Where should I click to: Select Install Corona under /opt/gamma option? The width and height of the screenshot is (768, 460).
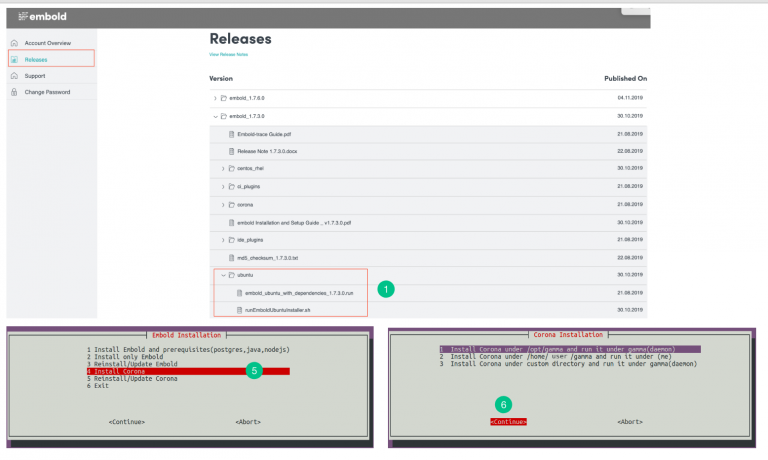(x=556, y=349)
